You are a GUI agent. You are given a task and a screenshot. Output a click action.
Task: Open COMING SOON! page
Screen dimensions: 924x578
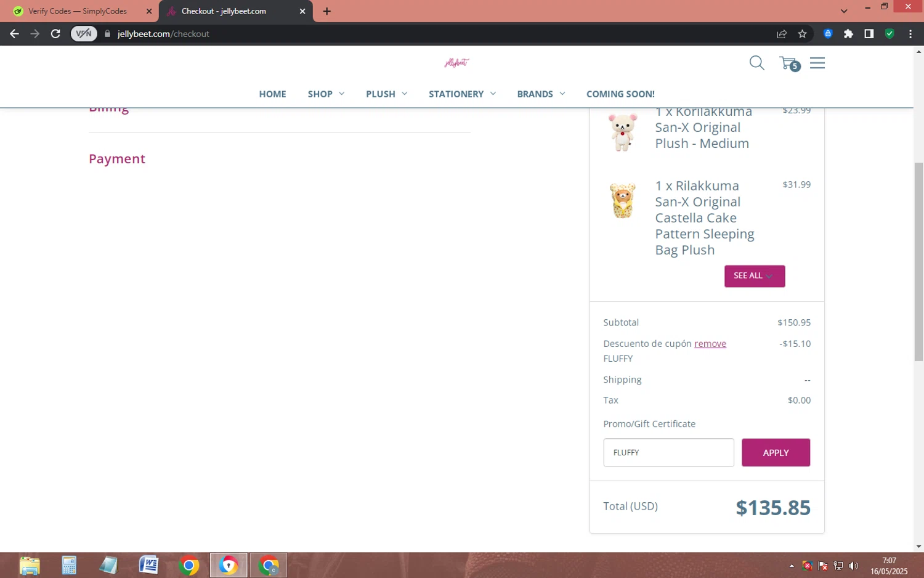tap(620, 94)
